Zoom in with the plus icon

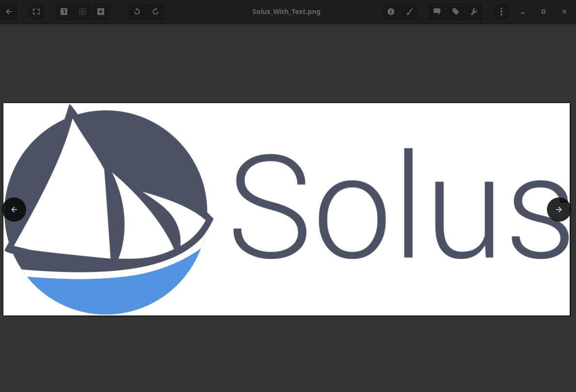[101, 12]
